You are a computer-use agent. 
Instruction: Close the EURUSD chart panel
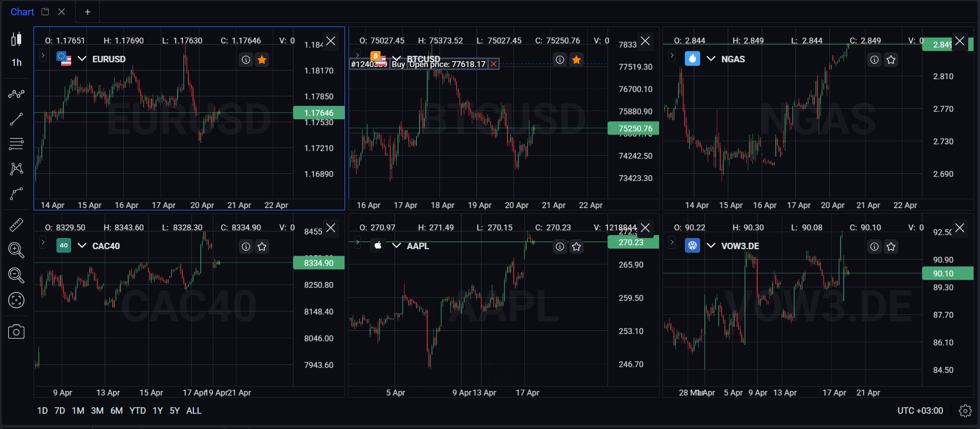pos(331,41)
